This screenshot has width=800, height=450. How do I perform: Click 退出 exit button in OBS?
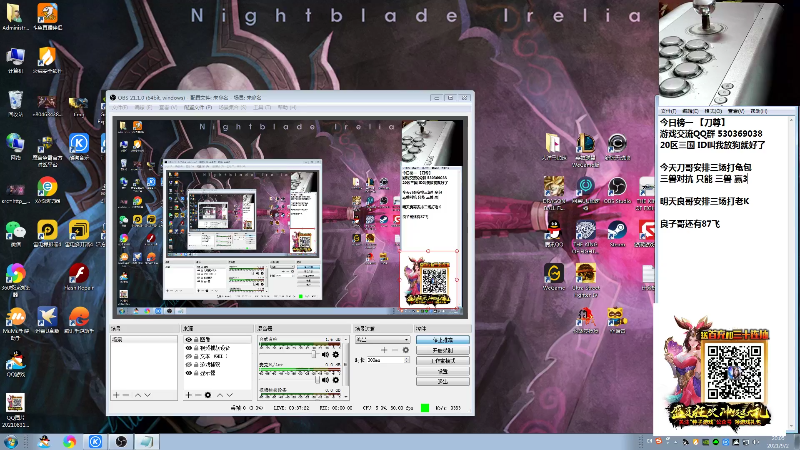point(443,381)
